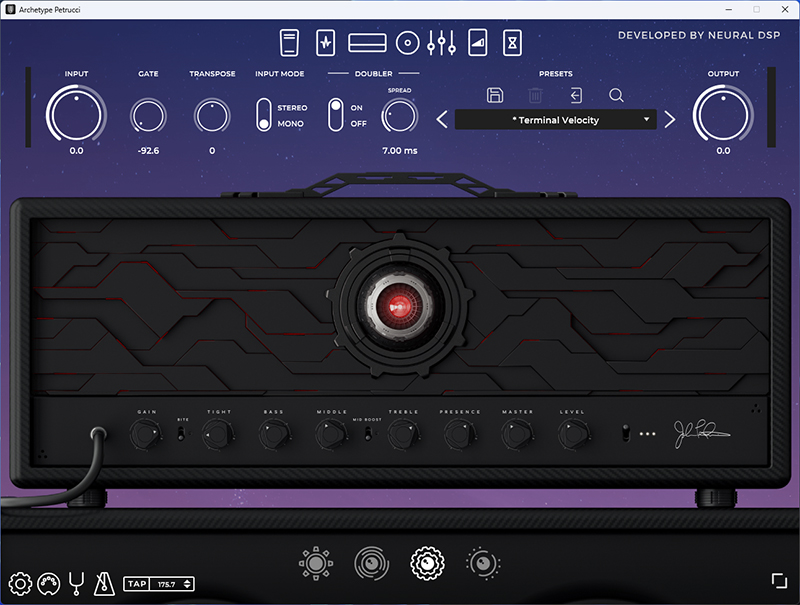The width and height of the screenshot is (800, 605).
Task: Flip the amp power switch near the signature
Action: (x=626, y=433)
